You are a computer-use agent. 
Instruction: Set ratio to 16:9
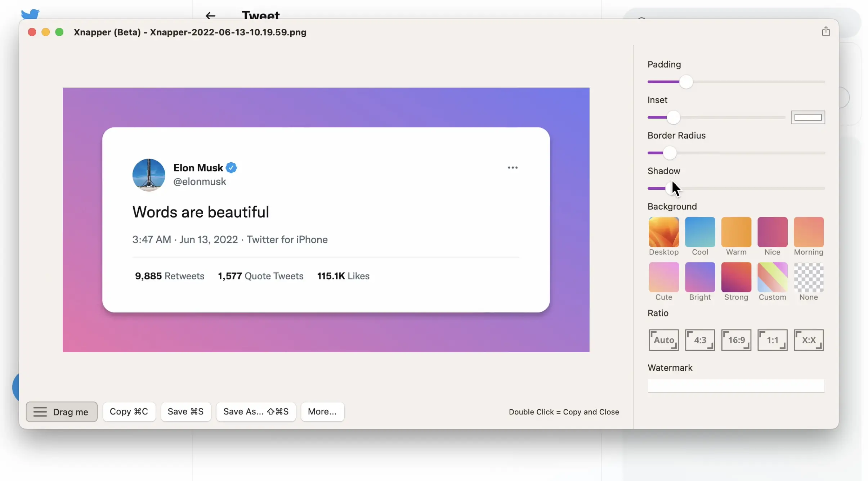(x=736, y=340)
